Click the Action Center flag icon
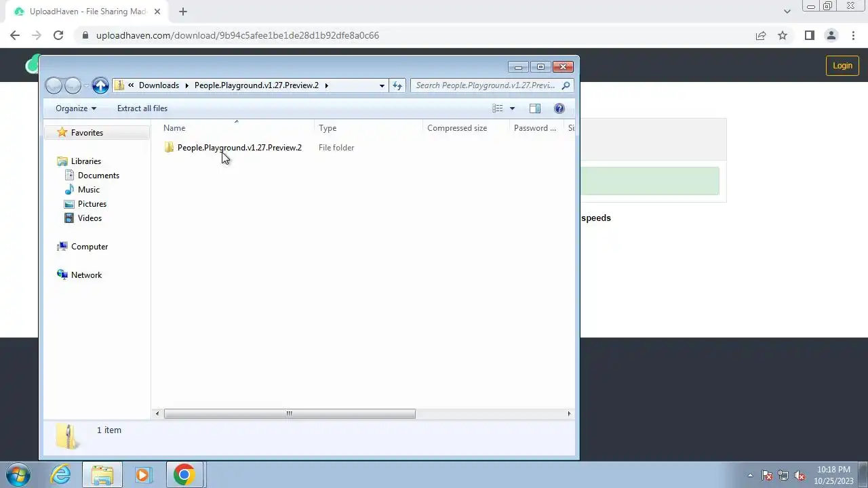The width and height of the screenshot is (868, 488). [x=767, y=475]
